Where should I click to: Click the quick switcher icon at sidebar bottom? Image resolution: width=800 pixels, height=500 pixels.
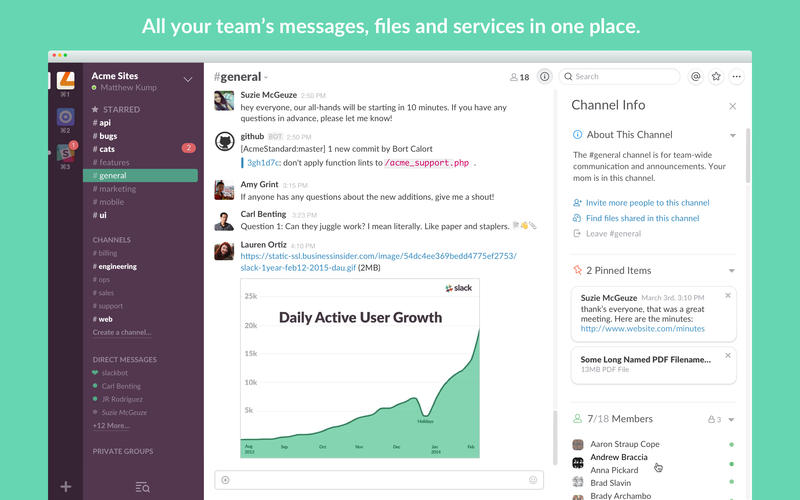pos(142,487)
